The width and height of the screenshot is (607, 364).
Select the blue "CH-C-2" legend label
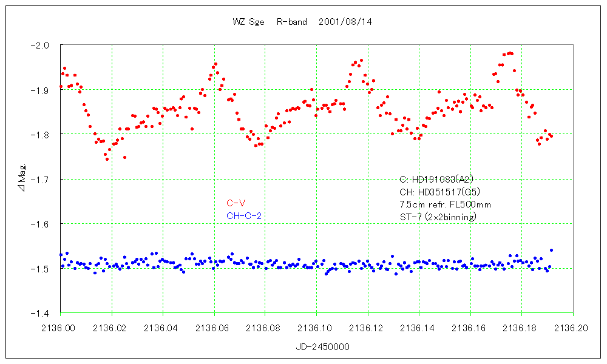point(243,215)
